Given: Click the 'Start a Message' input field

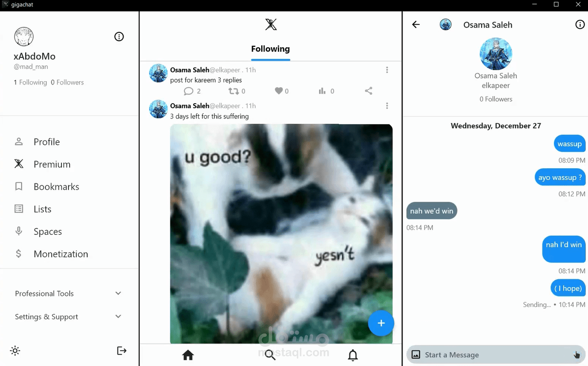Looking at the screenshot, I should point(496,355).
